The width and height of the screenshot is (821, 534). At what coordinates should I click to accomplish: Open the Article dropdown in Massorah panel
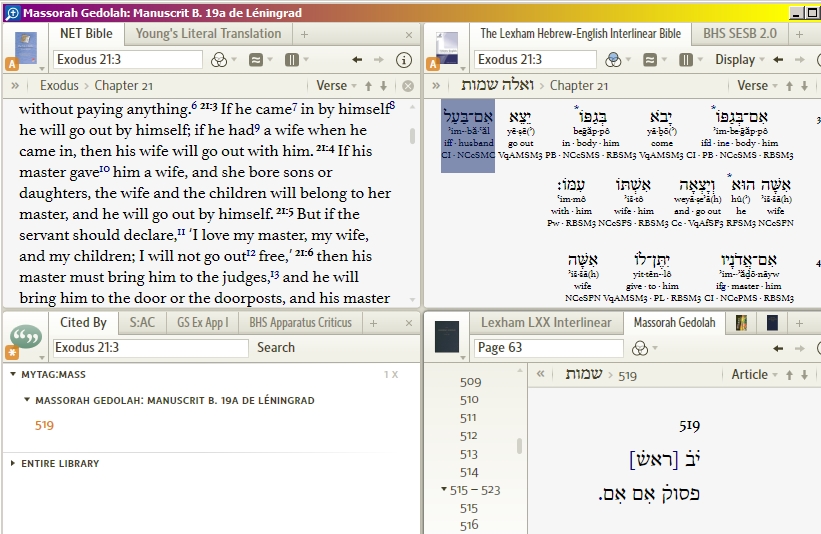pyautogui.click(x=755, y=374)
